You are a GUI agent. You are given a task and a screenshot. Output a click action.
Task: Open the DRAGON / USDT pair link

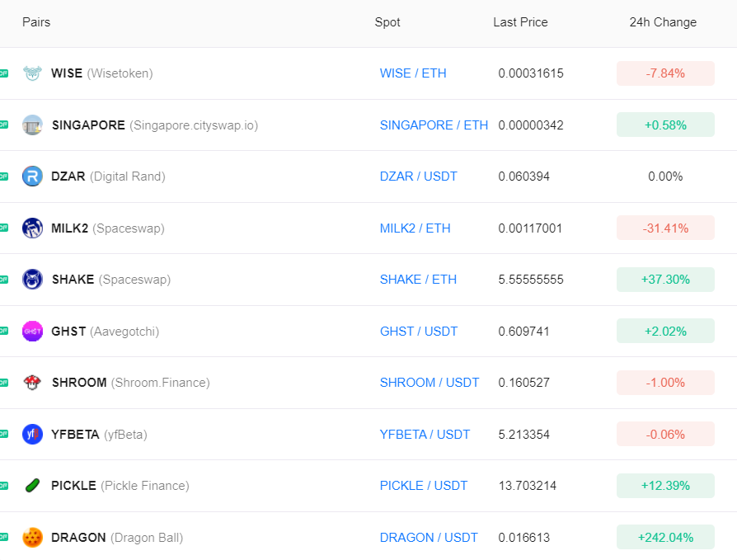click(429, 538)
